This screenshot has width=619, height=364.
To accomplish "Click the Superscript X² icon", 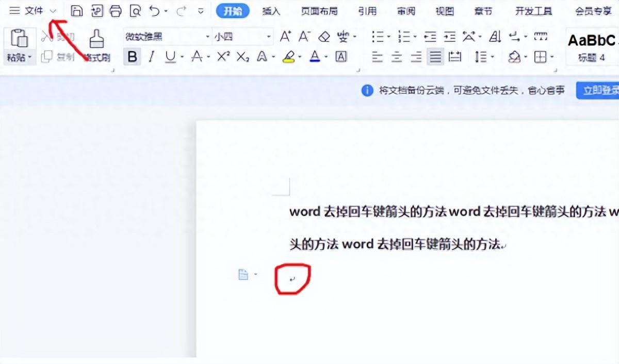I will click(x=223, y=57).
